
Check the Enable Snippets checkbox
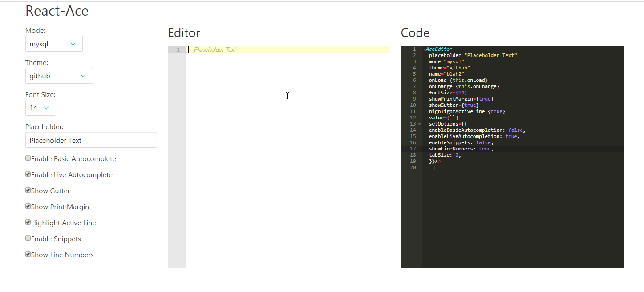click(x=28, y=238)
